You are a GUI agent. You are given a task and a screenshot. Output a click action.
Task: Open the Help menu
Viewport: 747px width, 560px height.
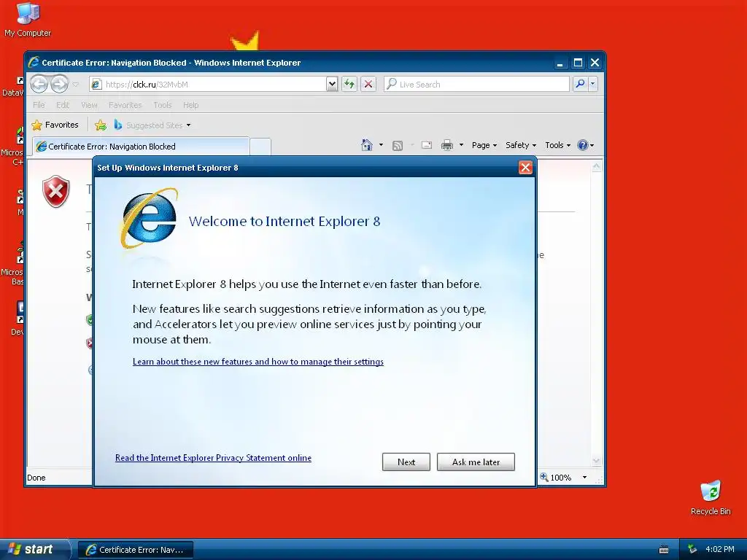(190, 105)
